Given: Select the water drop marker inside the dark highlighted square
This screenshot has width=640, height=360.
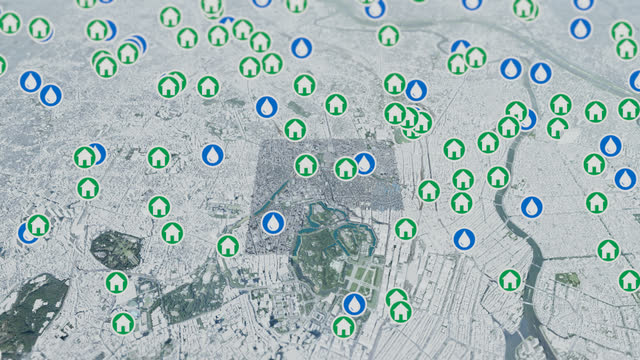Looking at the screenshot, I should pos(364,164).
